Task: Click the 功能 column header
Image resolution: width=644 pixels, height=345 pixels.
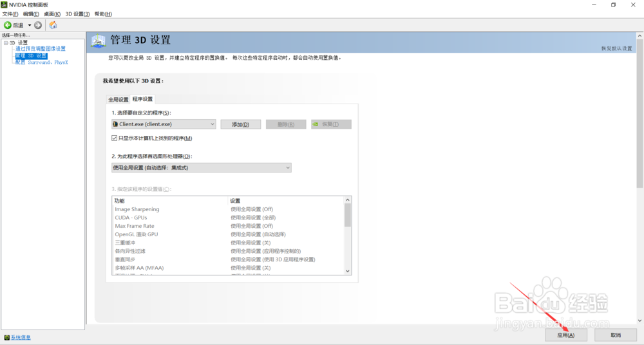Action: point(170,201)
